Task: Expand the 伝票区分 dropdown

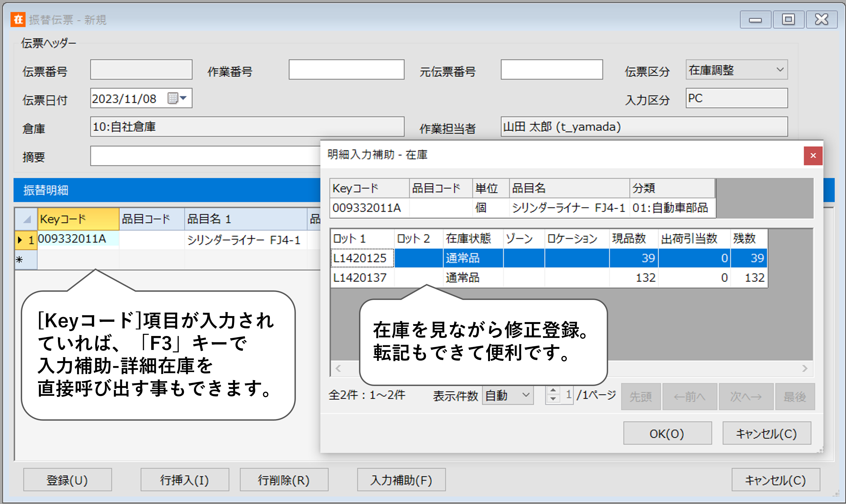Action: point(780,70)
